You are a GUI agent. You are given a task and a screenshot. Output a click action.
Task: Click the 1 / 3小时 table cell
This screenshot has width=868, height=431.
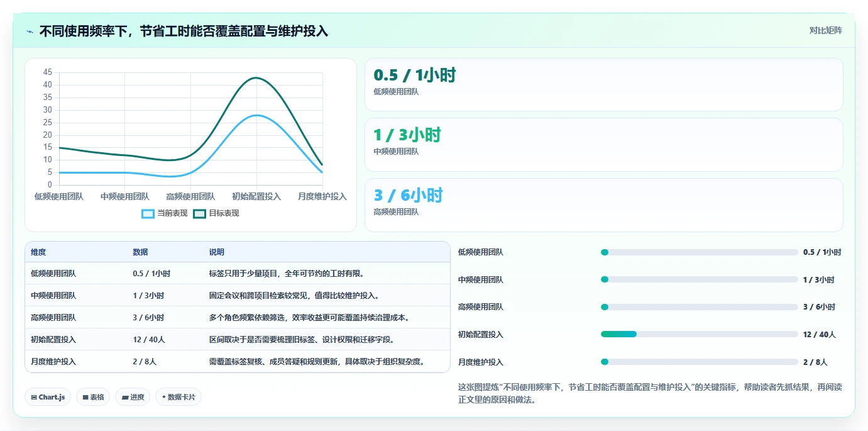point(148,296)
